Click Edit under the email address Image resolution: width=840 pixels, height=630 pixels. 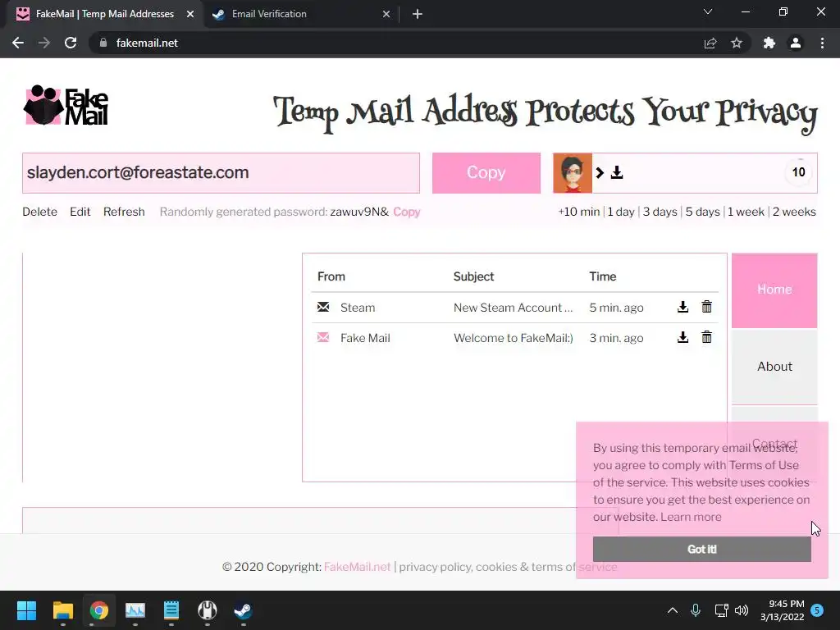pos(80,212)
